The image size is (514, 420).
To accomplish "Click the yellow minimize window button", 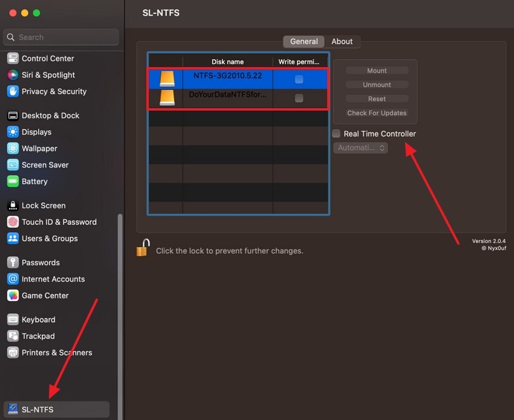I will pos(25,13).
